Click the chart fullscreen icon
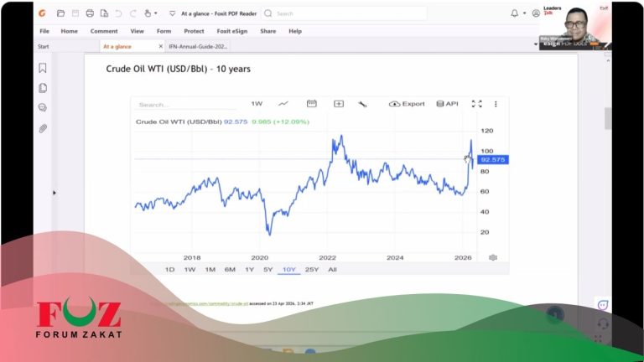Image resolution: width=644 pixels, height=362 pixels. tap(477, 104)
